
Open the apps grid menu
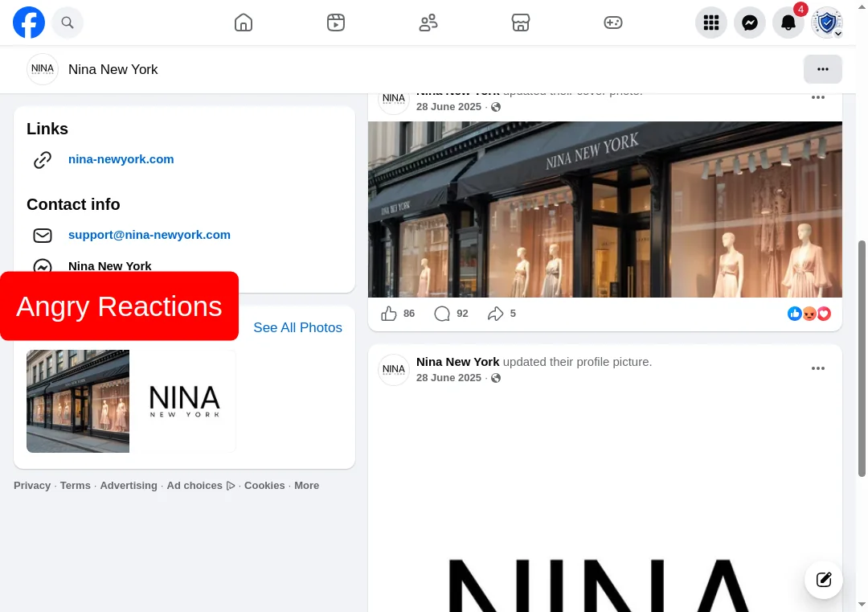click(711, 23)
